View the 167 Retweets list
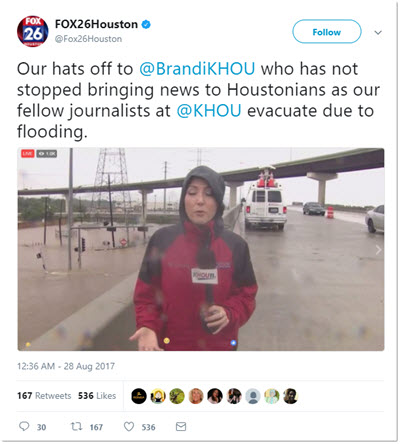The image size is (400, 444). click(x=44, y=396)
